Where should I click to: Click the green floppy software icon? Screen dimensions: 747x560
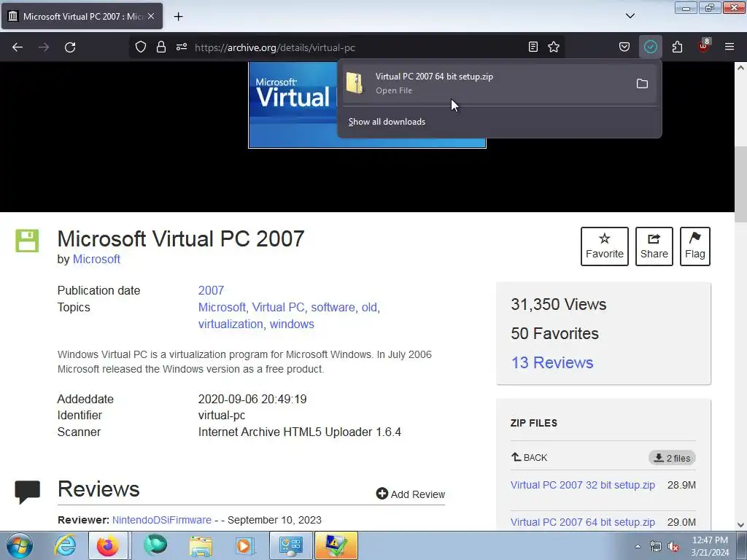[x=27, y=241]
